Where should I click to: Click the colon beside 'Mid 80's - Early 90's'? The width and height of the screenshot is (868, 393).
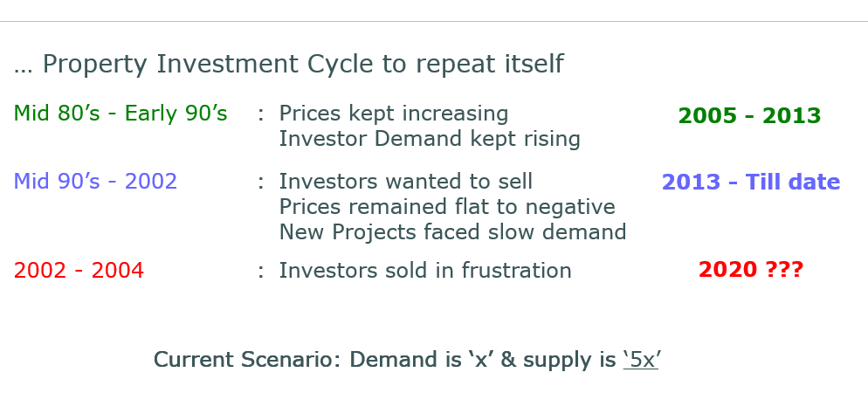tap(261, 114)
